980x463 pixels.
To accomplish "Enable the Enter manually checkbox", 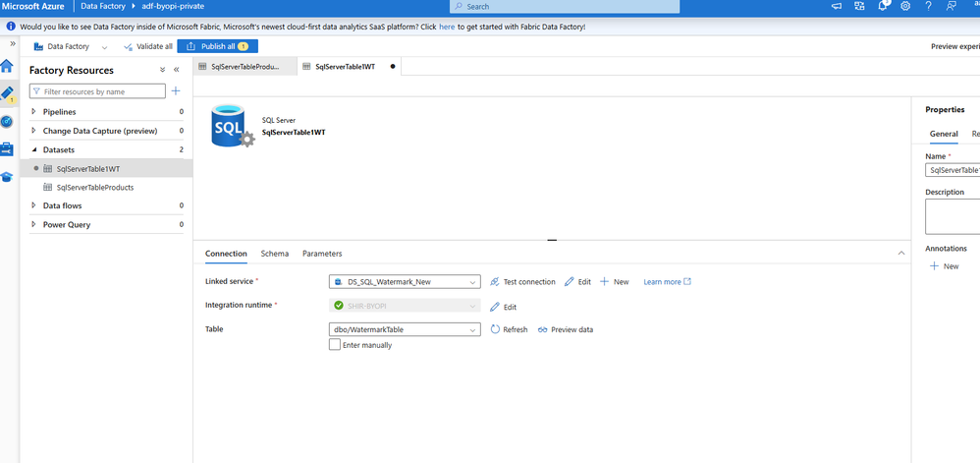I will pyautogui.click(x=335, y=344).
